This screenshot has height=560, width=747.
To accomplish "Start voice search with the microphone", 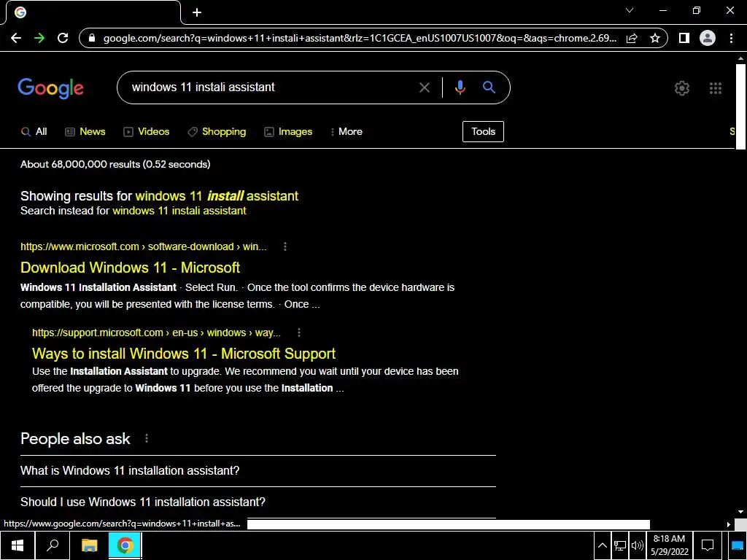I will coord(460,87).
